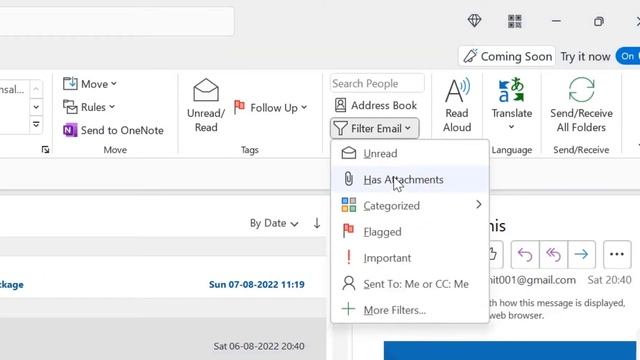Select Unread filter option

(410, 153)
